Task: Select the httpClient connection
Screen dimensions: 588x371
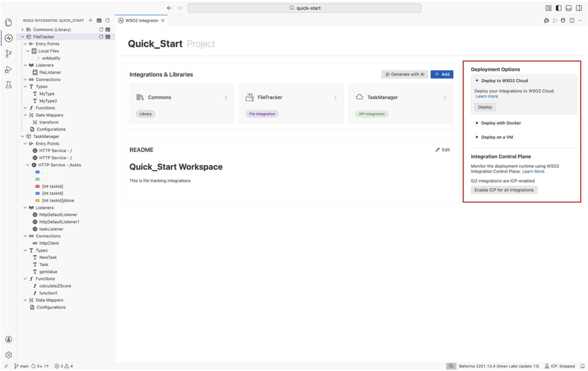Action: 49,243
